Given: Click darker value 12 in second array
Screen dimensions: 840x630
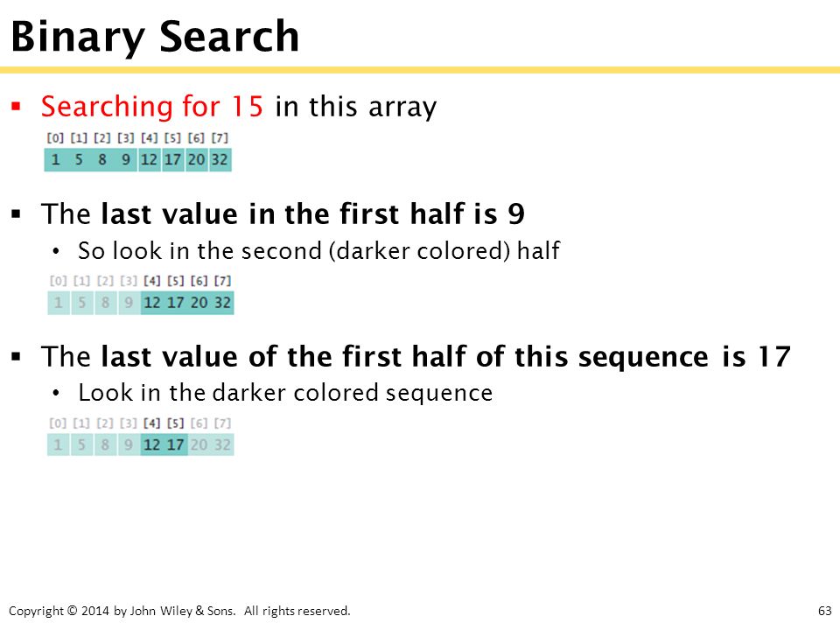Looking at the screenshot, I should click(152, 303).
